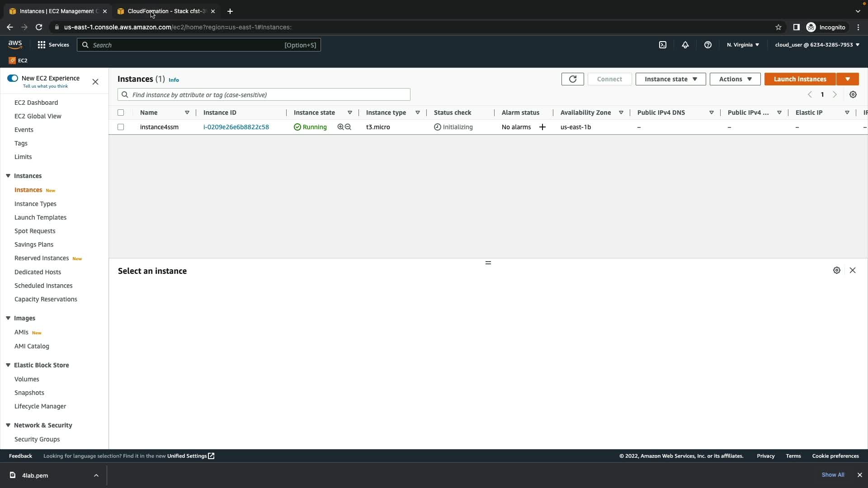The image size is (868, 488).
Task: Open instance ID i-0209e26e6b8822c58 link
Action: pos(236,127)
